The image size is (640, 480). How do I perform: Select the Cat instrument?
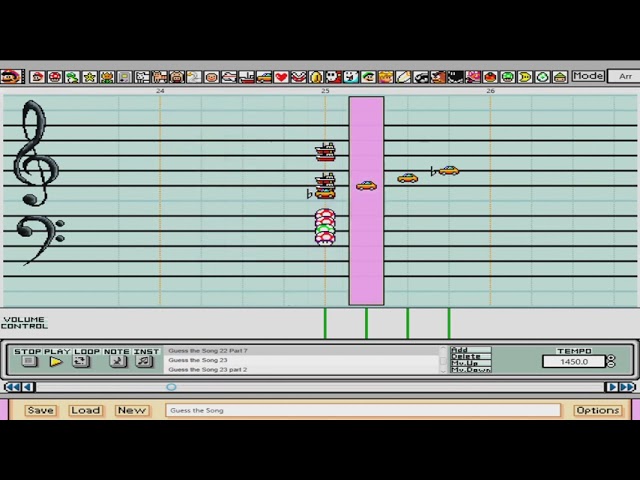coord(159,77)
